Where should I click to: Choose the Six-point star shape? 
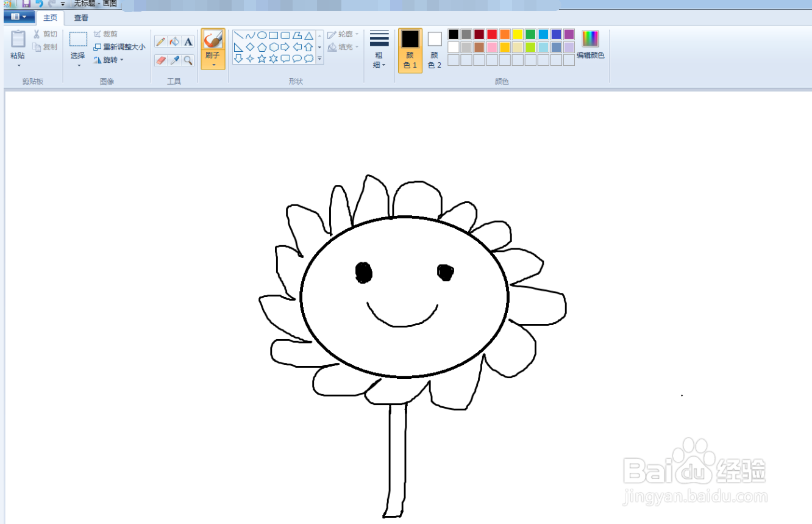(x=274, y=59)
